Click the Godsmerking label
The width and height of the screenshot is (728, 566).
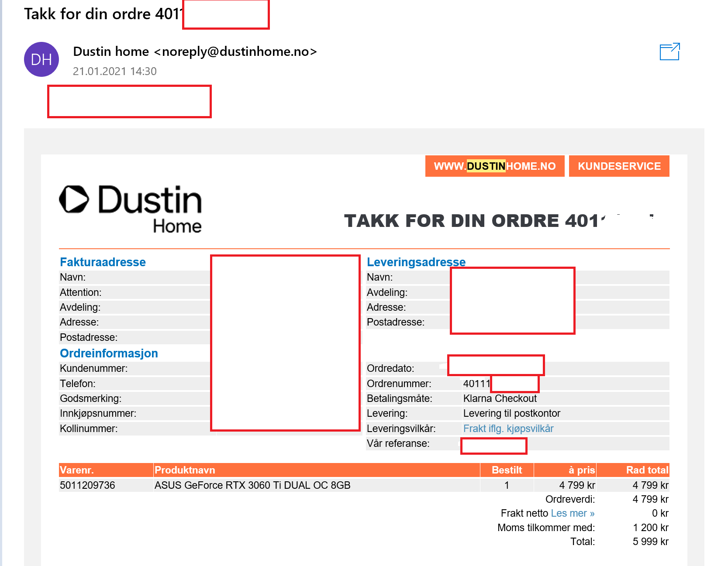pyautogui.click(x=91, y=398)
